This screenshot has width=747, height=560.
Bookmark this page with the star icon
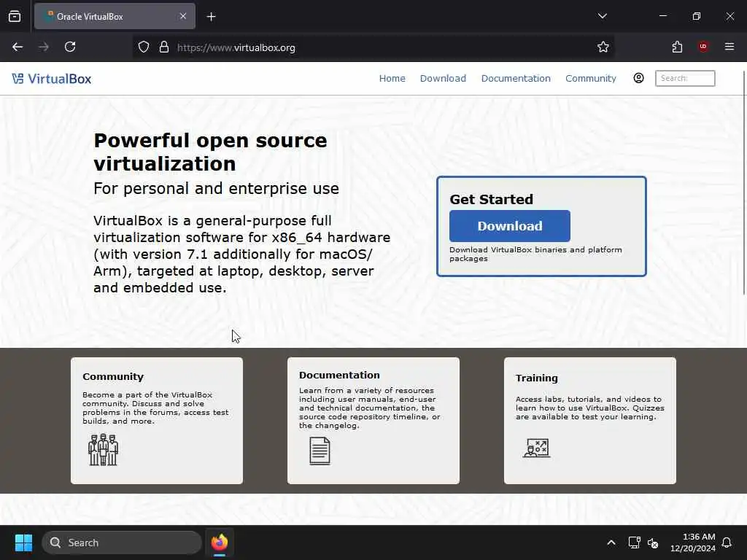pos(603,47)
